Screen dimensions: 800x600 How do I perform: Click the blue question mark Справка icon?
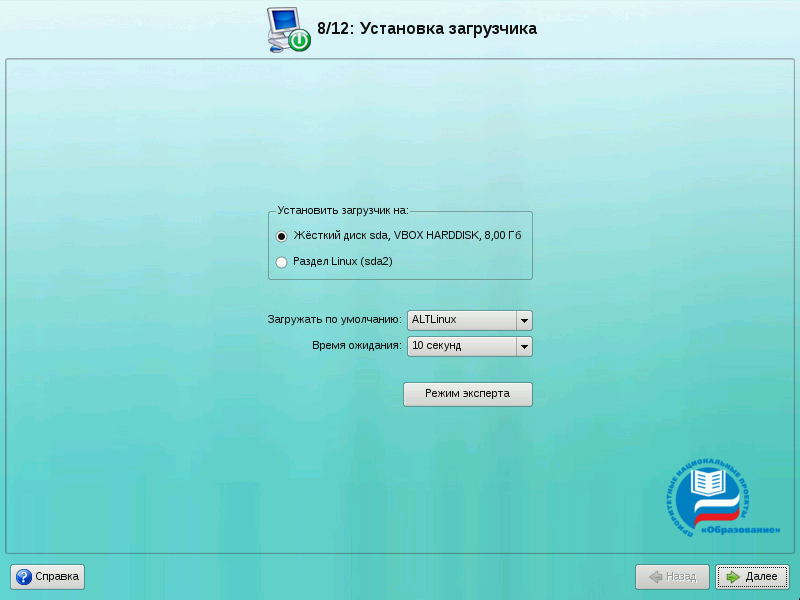coord(23,577)
